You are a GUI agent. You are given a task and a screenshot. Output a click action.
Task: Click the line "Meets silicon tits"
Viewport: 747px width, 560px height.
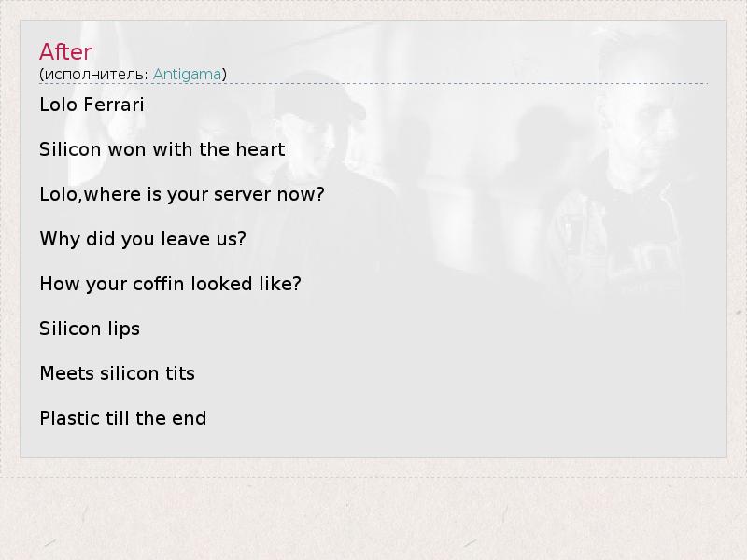pos(117,373)
